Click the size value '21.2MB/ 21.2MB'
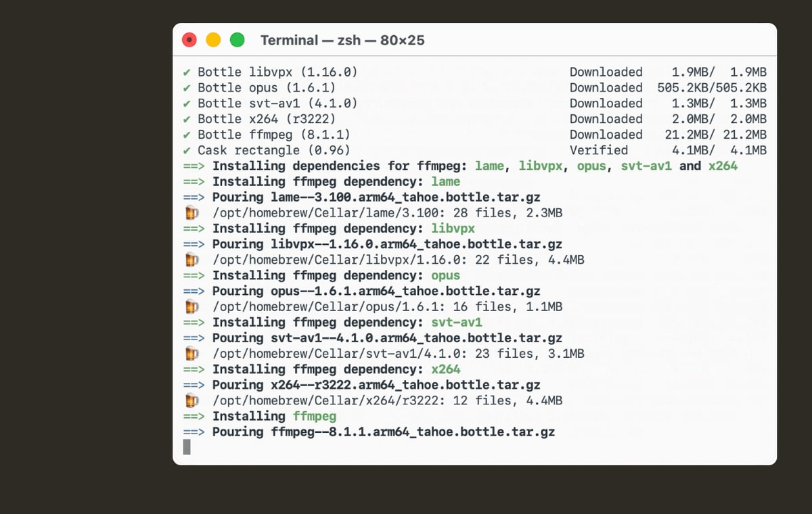The width and height of the screenshot is (812, 514). pyautogui.click(x=716, y=135)
